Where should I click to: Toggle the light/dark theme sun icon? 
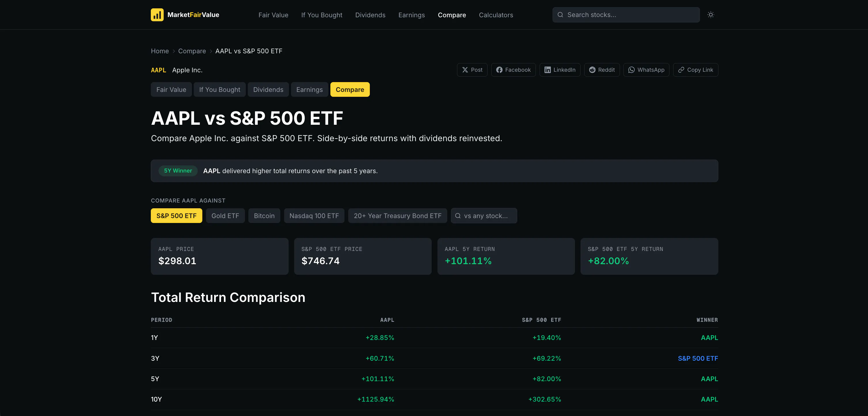tap(711, 15)
